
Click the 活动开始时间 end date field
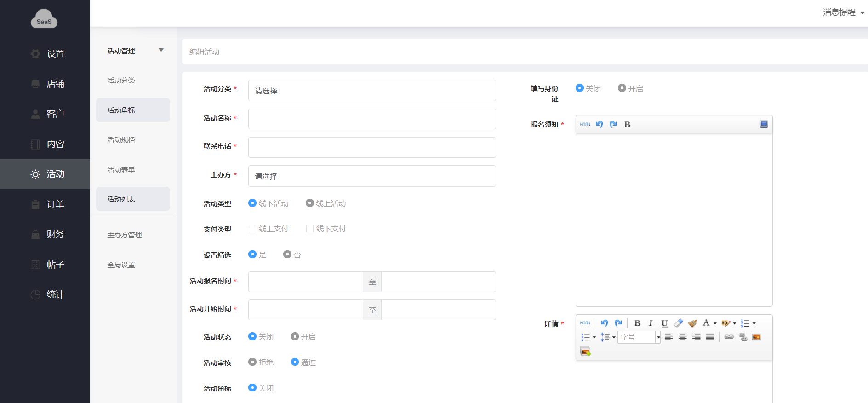tap(439, 310)
